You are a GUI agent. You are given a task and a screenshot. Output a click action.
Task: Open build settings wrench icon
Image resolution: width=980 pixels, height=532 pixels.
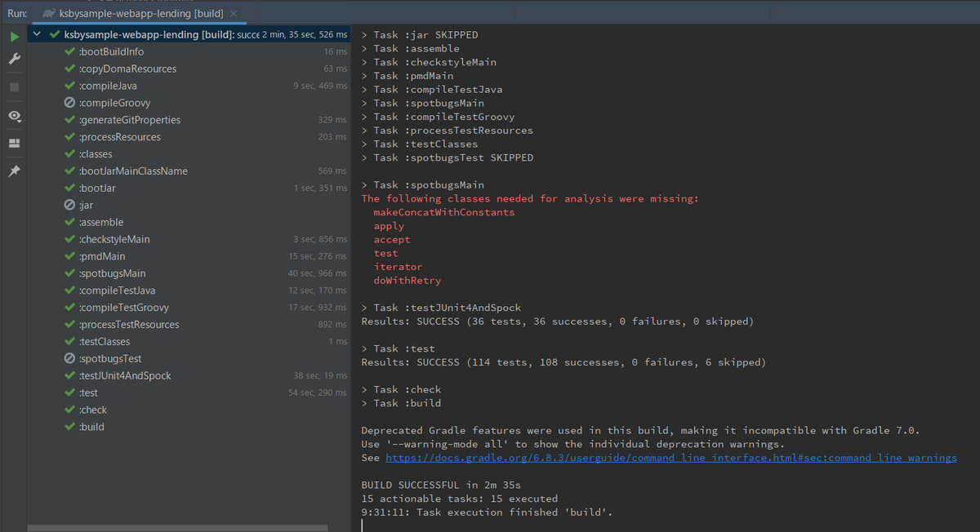tap(14, 60)
